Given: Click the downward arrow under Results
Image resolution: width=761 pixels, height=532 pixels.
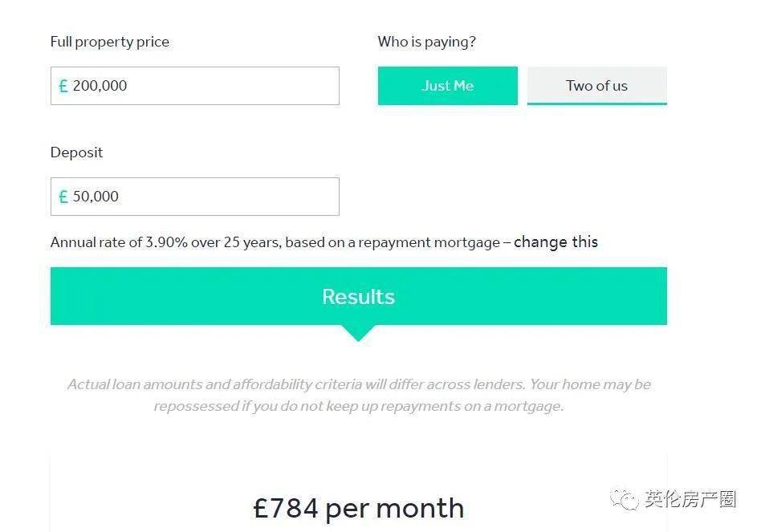Looking at the screenshot, I should (x=358, y=334).
